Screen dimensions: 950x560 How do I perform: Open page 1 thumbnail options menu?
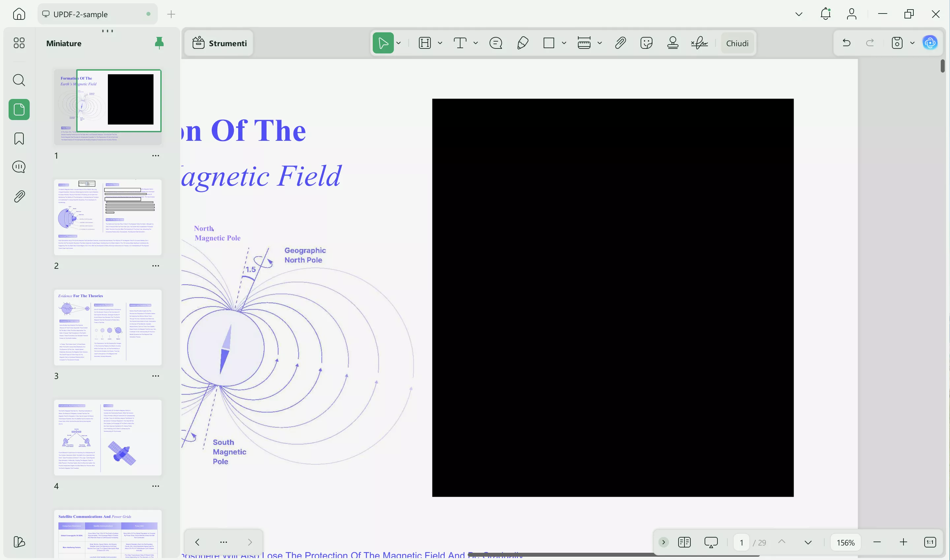(x=155, y=155)
